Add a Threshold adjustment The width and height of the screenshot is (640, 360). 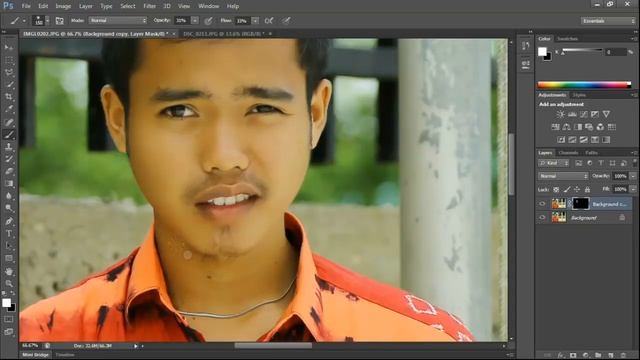coord(584,140)
